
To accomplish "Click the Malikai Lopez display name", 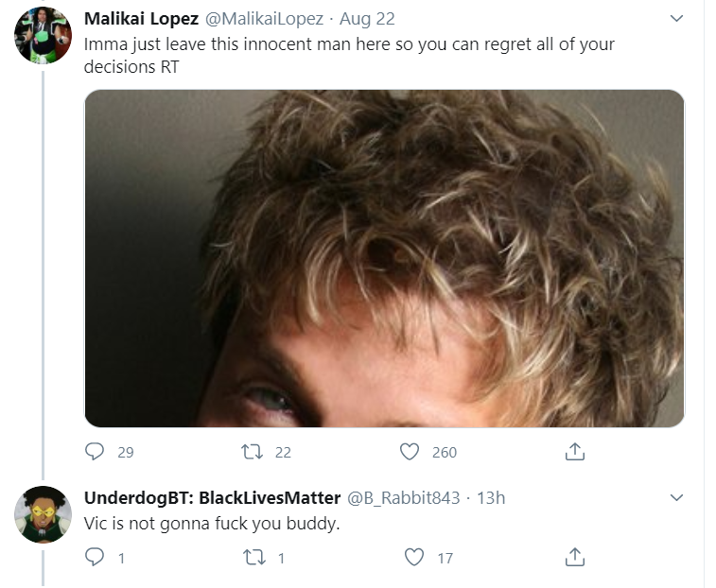I will pyautogui.click(x=142, y=19).
